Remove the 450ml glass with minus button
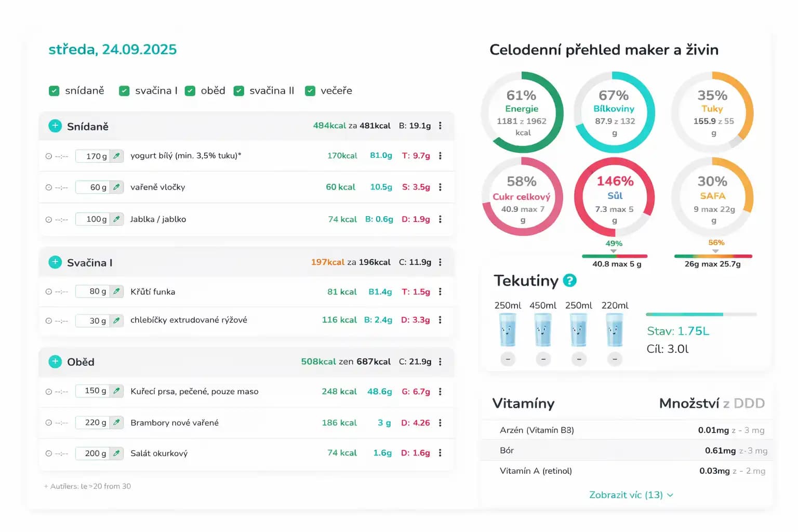Image resolution: width=798 pixels, height=532 pixels. 543,359
